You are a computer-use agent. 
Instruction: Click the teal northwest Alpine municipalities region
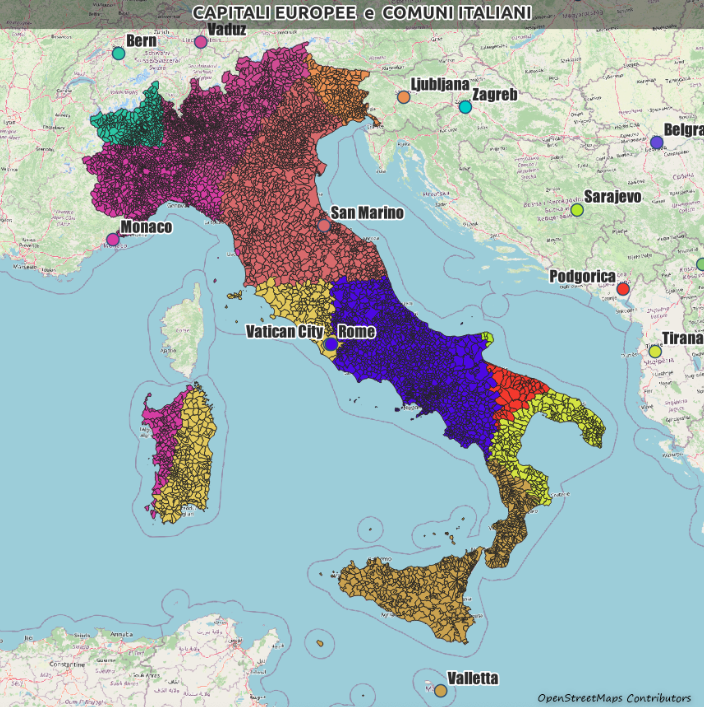tap(130, 120)
